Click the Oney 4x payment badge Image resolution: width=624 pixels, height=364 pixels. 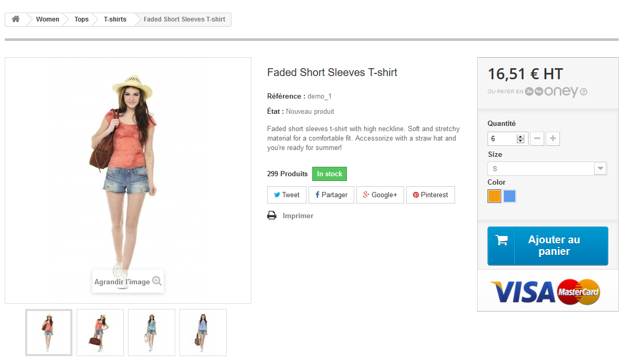click(x=538, y=91)
